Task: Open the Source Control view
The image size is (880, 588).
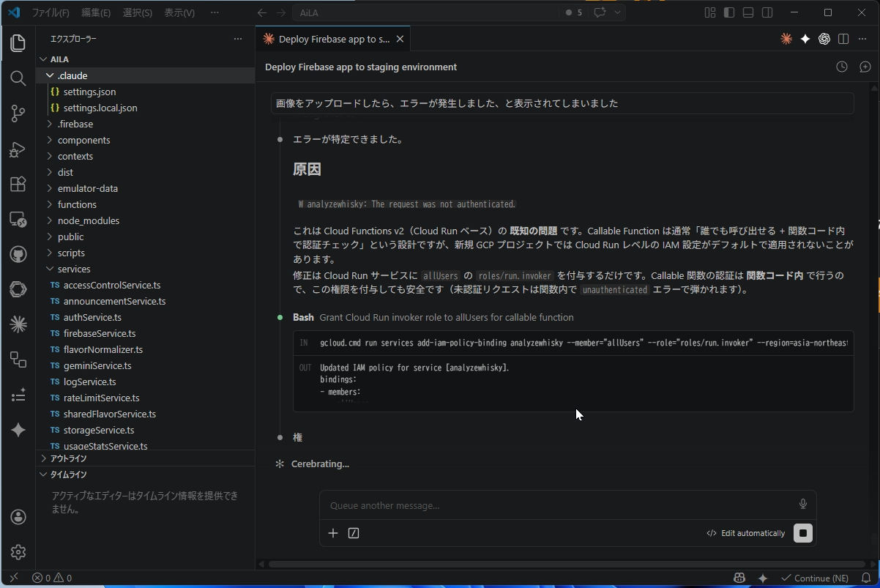Action: [x=18, y=113]
